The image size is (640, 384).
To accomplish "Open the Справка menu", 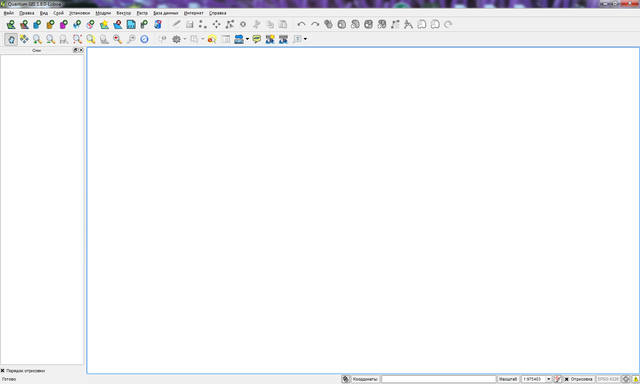I will point(218,13).
